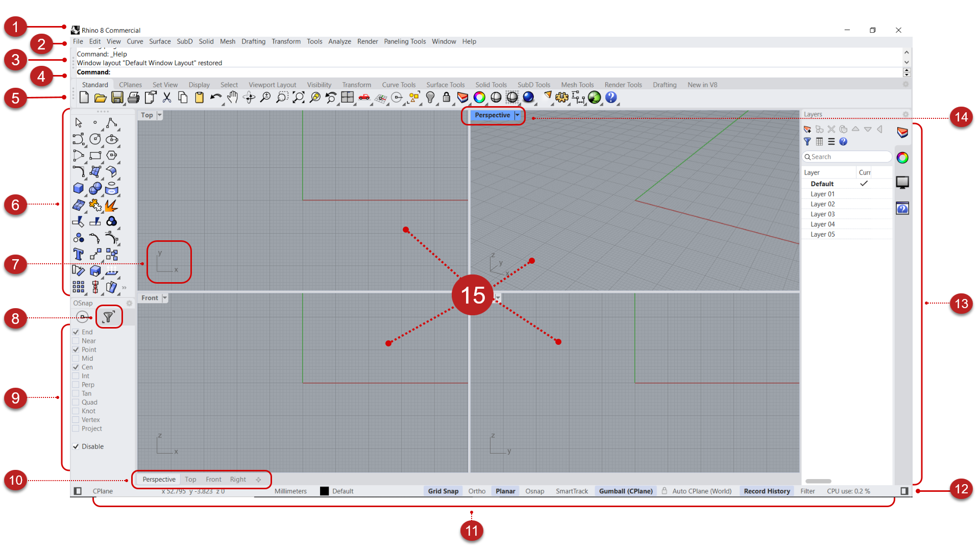This screenshot has width=980, height=551.
Task: Select the Cut scissors icon
Action: (x=166, y=97)
